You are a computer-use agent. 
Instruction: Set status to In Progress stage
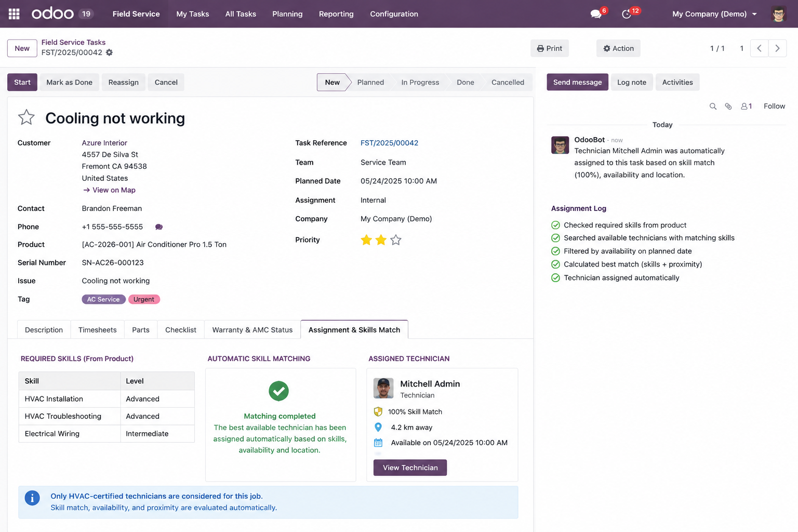point(420,82)
